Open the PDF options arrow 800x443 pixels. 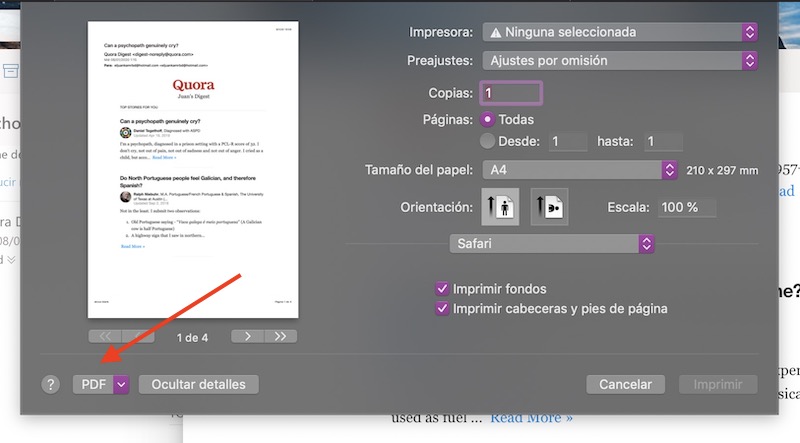tap(121, 384)
